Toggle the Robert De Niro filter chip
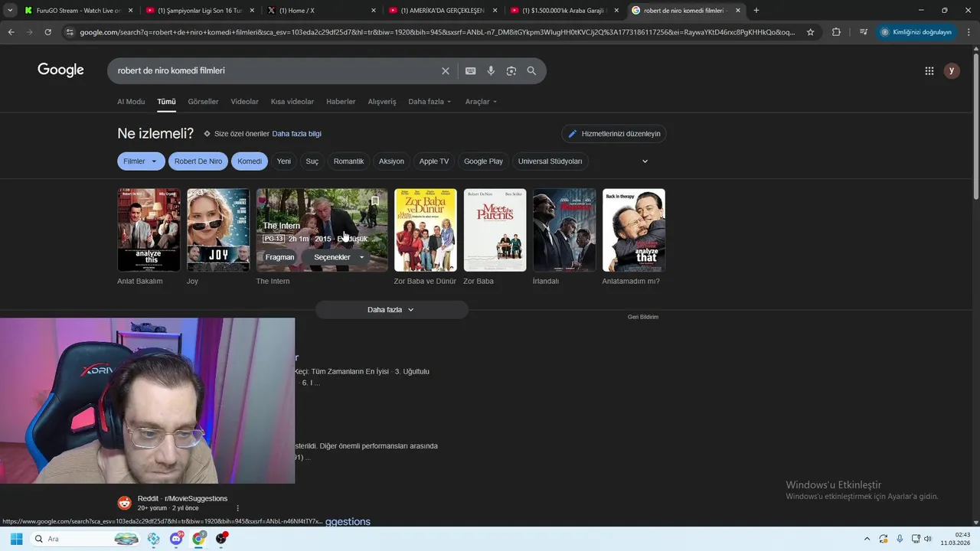The image size is (980, 551). (198, 161)
